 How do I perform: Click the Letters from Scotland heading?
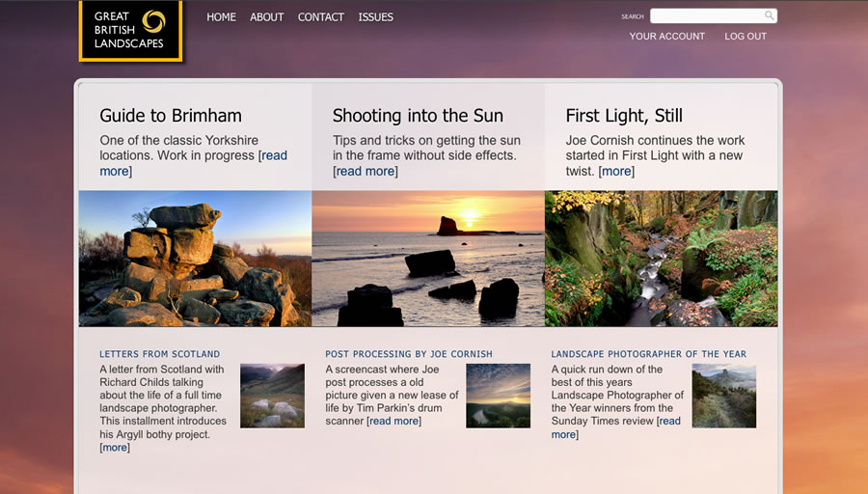[x=159, y=354]
